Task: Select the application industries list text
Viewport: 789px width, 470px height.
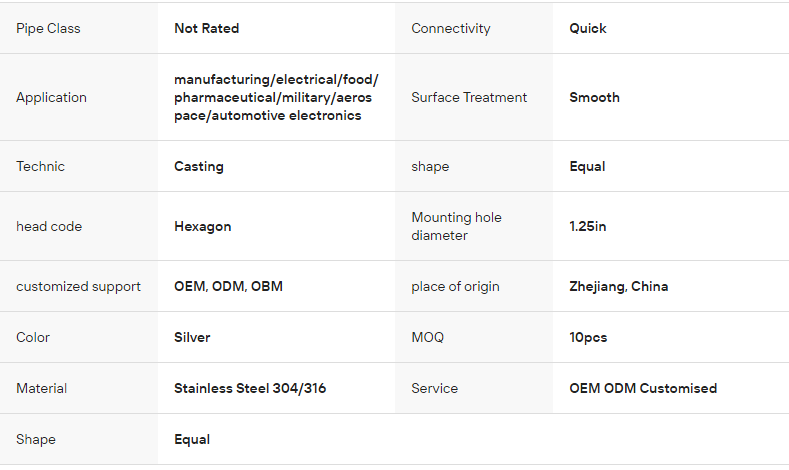Action: [x=275, y=97]
